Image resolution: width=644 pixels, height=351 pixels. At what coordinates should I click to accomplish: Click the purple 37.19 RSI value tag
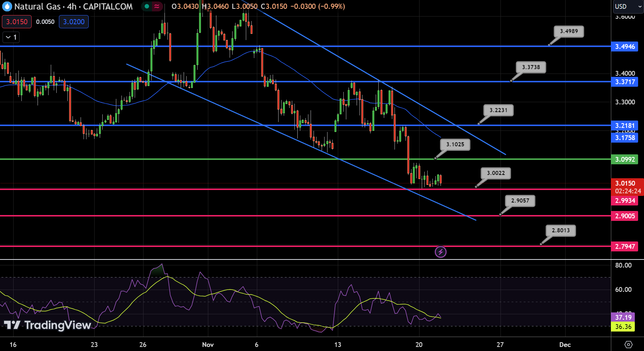(x=623, y=317)
